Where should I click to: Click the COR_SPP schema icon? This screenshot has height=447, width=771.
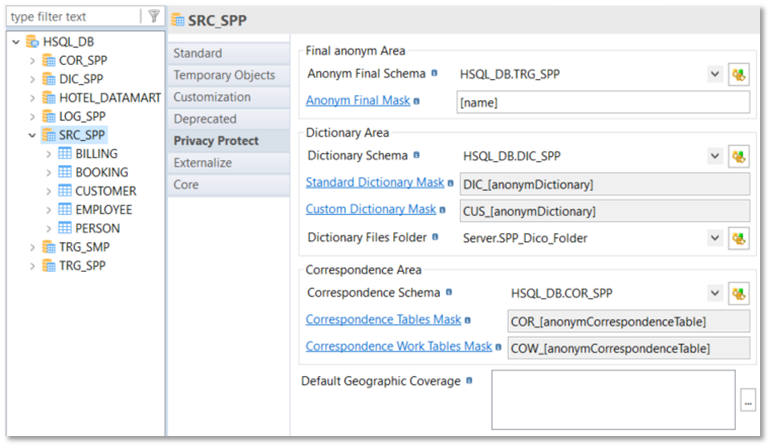pyautogui.click(x=49, y=60)
